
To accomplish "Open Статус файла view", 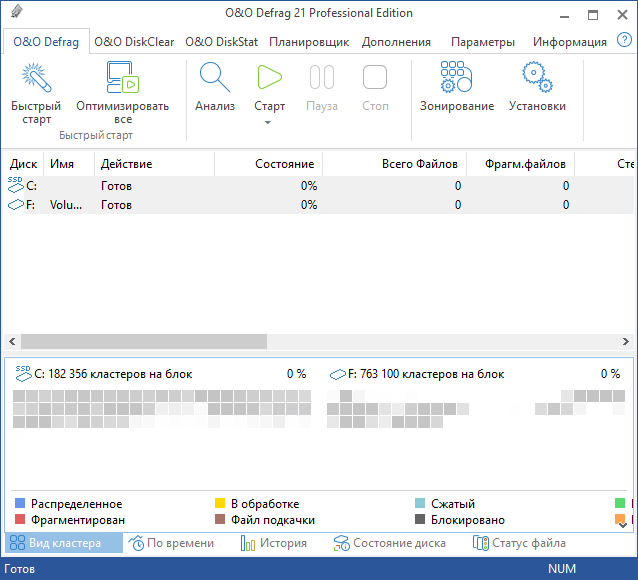I will (519, 543).
